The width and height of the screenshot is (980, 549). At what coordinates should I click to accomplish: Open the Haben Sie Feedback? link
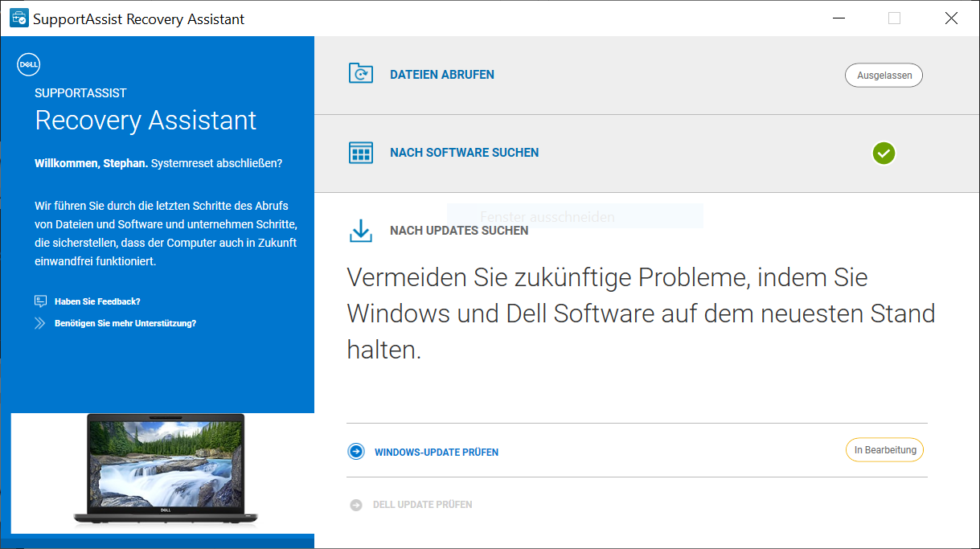click(x=97, y=301)
